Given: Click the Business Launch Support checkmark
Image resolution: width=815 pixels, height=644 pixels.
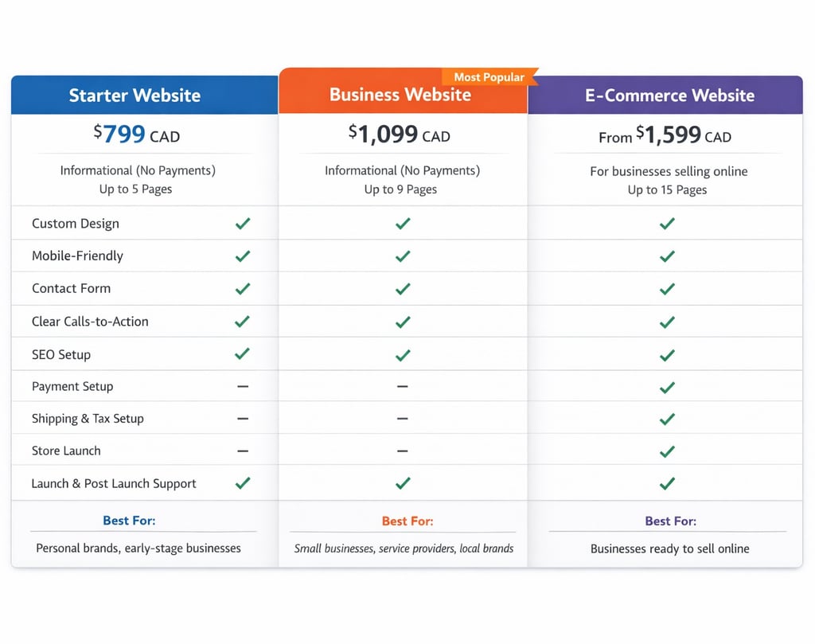Looking at the screenshot, I should pos(403,483).
